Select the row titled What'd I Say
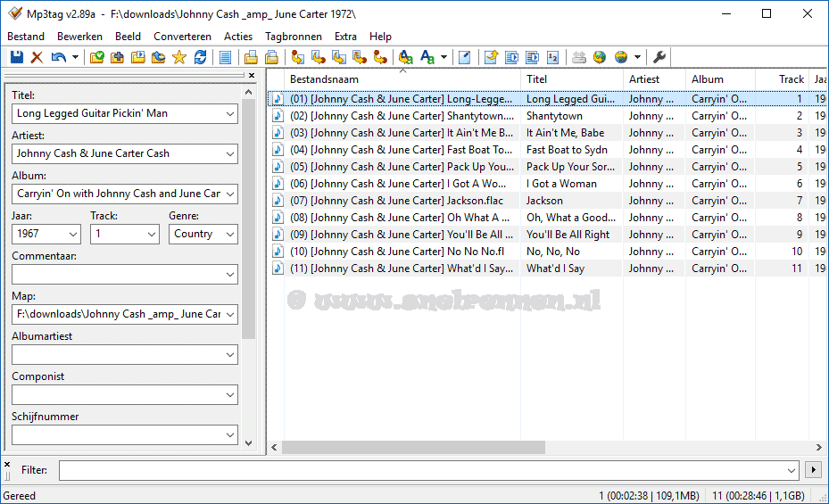 coord(547,268)
